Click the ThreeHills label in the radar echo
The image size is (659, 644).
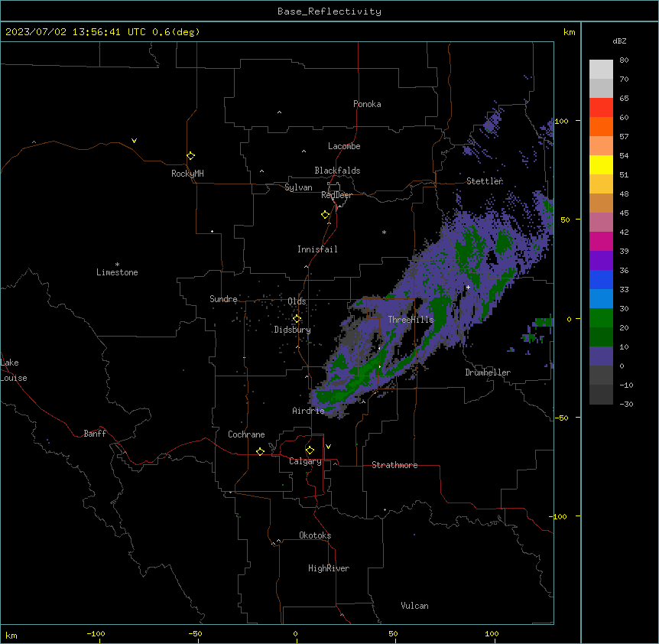pyautogui.click(x=411, y=320)
